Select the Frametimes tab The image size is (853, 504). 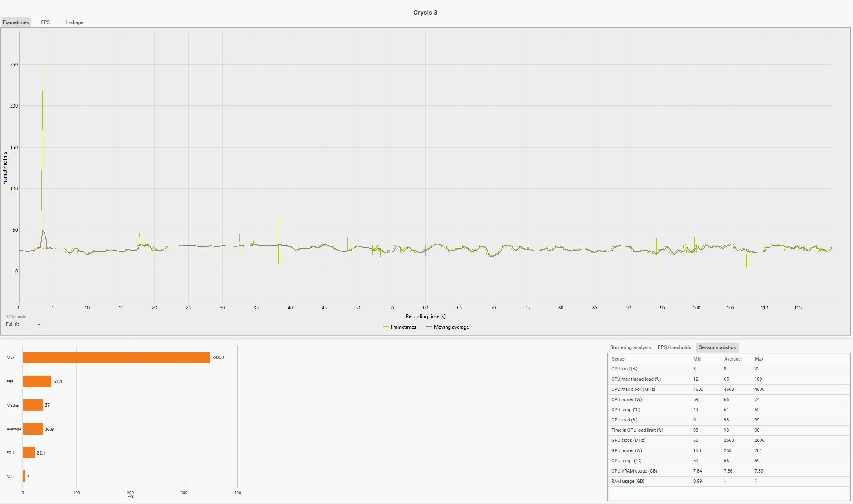point(16,22)
